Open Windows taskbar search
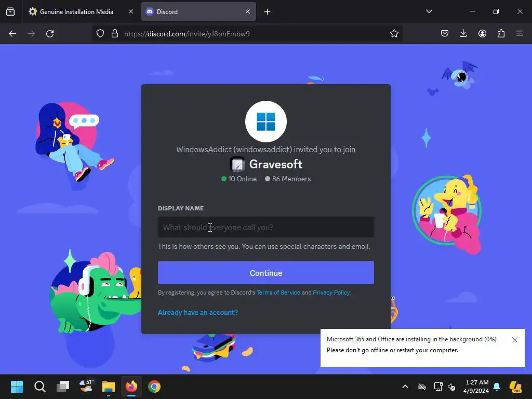 click(39, 387)
